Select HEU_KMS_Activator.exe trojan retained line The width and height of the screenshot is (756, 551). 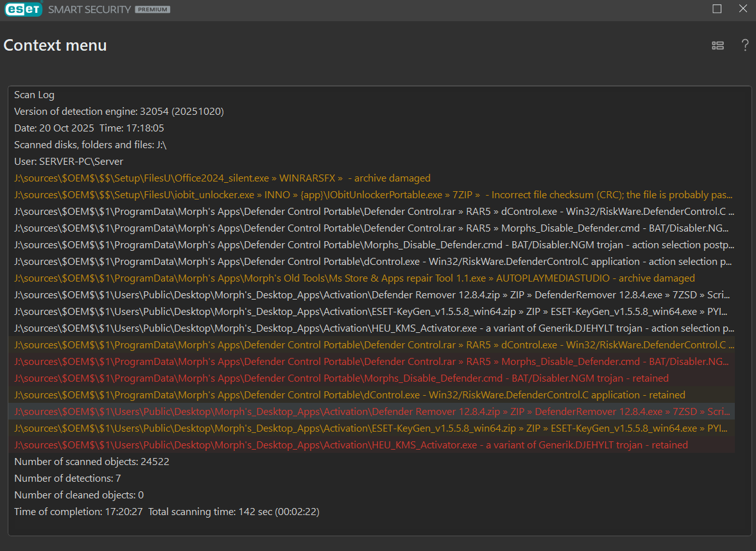[350, 445]
